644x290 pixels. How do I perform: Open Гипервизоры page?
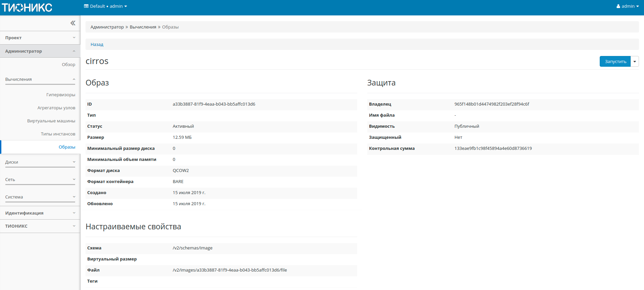[61, 95]
